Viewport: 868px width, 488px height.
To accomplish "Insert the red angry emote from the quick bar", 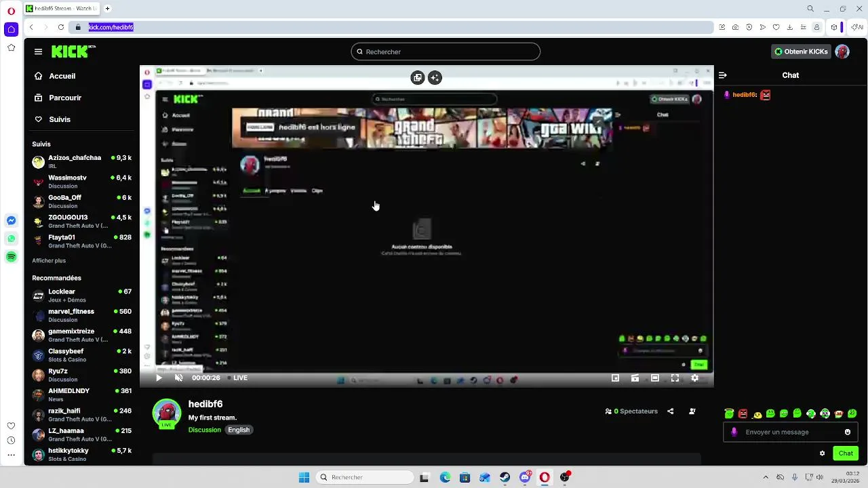I will tap(743, 413).
